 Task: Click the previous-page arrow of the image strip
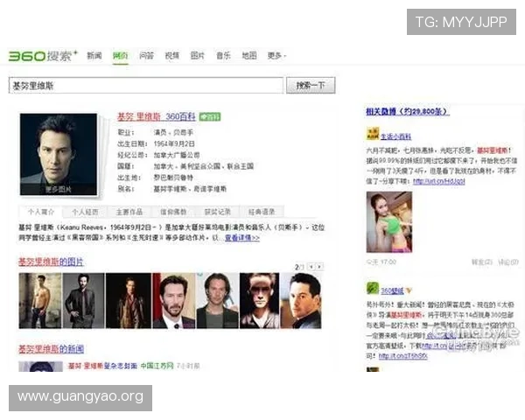[311, 267]
